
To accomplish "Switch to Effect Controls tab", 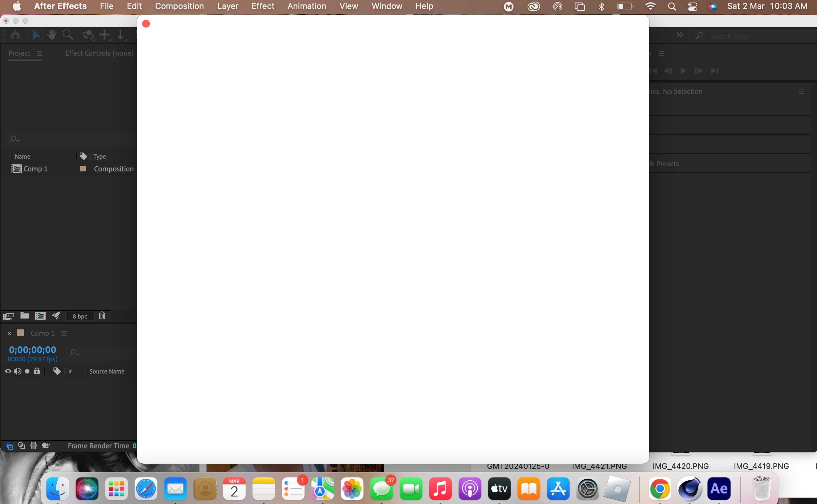I will point(99,53).
